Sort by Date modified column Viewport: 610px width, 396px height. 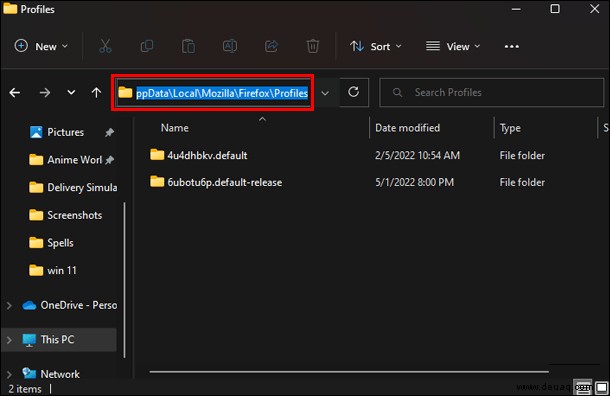point(407,128)
